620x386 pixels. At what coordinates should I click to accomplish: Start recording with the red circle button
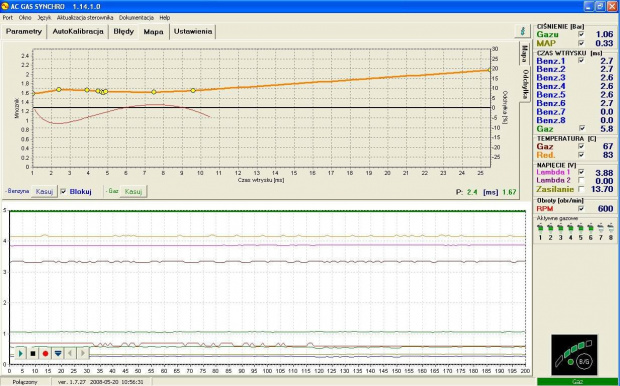[x=45, y=353]
